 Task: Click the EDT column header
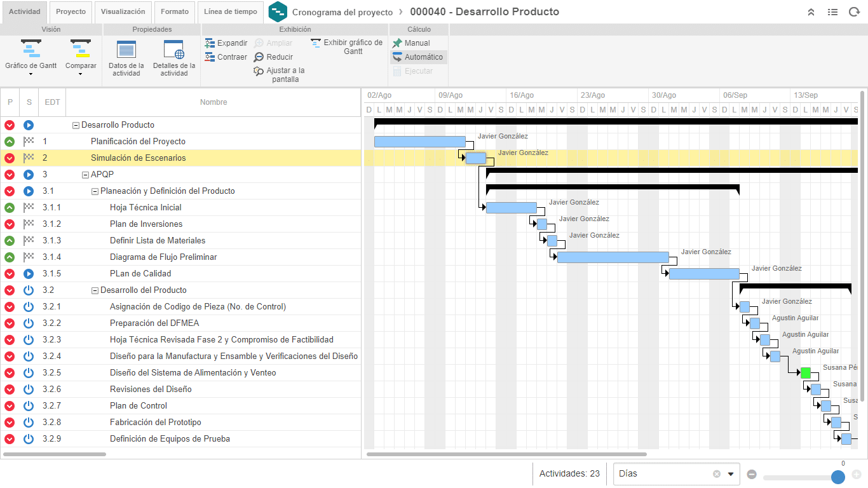53,102
